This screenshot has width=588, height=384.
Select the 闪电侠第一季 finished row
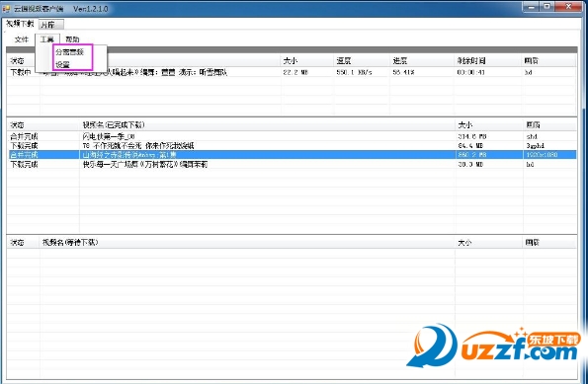click(292, 136)
